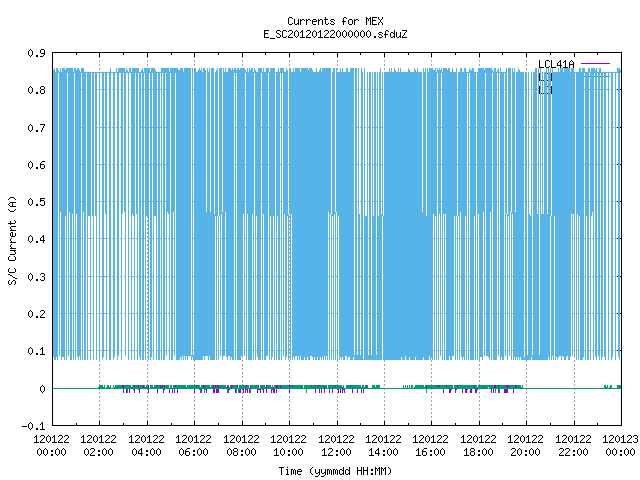Click the 0.3 y-axis tick label
Screen dimensions: 640x480
point(36,277)
